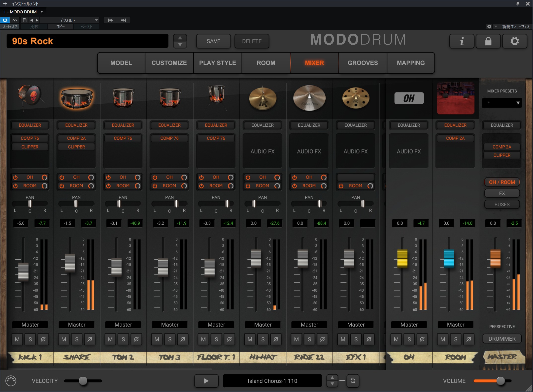
Task: Go to previous host preset arrow
Action: [x=32, y=20]
